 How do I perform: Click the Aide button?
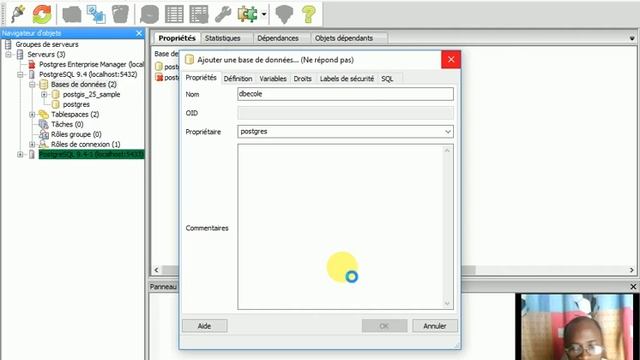pyautogui.click(x=204, y=326)
